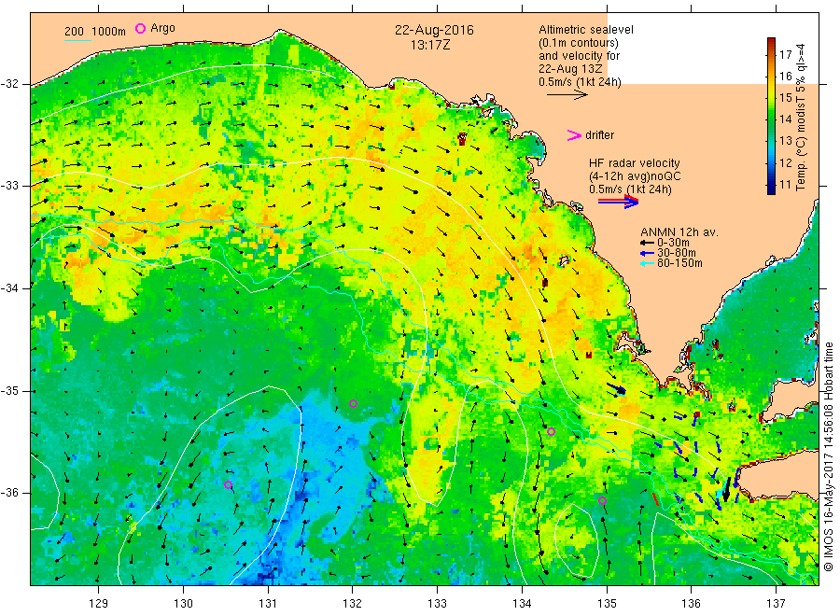Click the "13:17Z" time text
Viewport: 840px width, 616px height.
click(x=430, y=46)
